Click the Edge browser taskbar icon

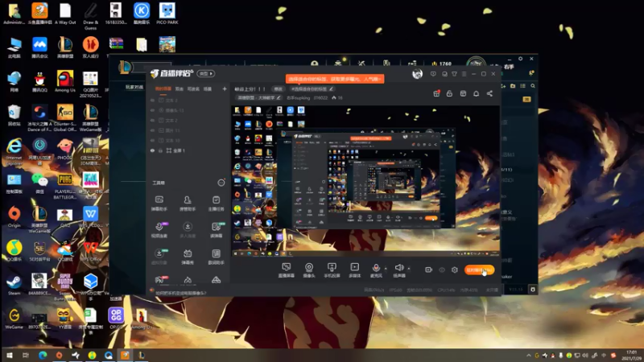pyautogui.click(x=43, y=355)
